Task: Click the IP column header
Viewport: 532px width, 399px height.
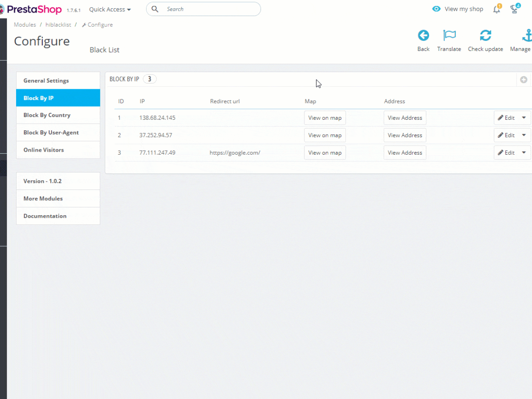Action: tap(142, 101)
